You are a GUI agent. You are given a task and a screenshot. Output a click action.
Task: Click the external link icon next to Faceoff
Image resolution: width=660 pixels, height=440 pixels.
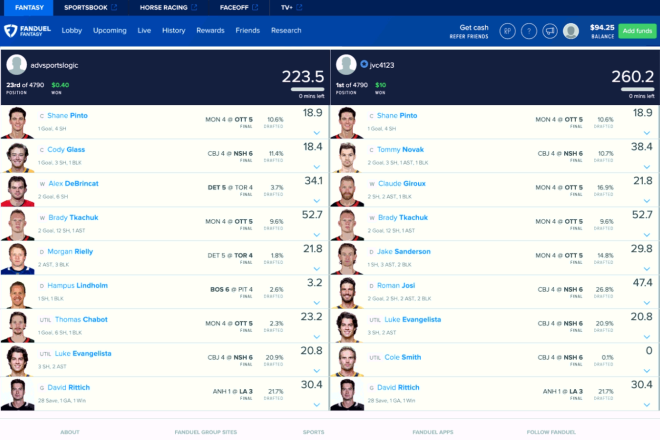[x=255, y=7]
